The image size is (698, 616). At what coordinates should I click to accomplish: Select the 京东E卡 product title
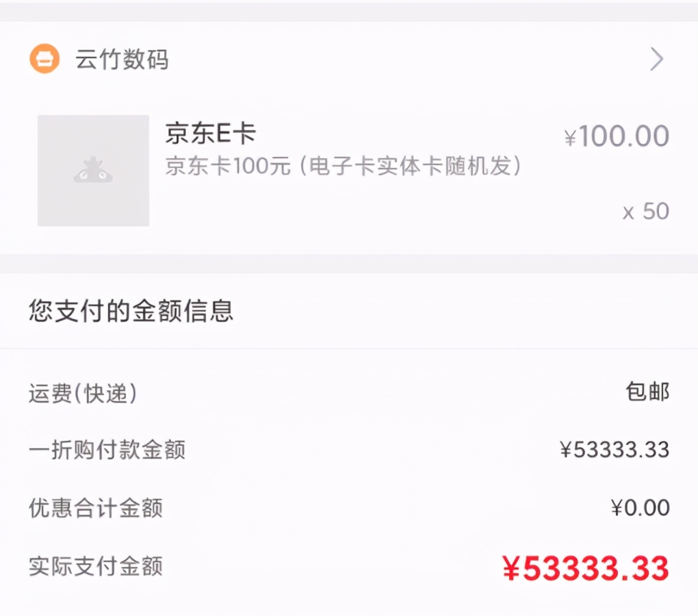(209, 134)
